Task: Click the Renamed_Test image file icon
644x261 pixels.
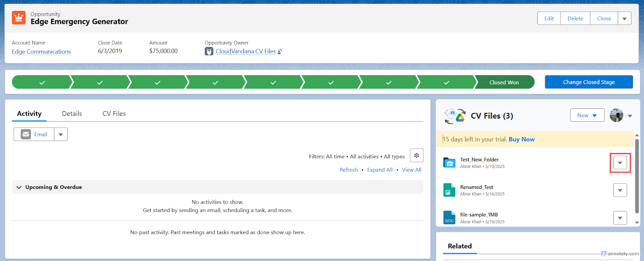Action: tap(449, 190)
